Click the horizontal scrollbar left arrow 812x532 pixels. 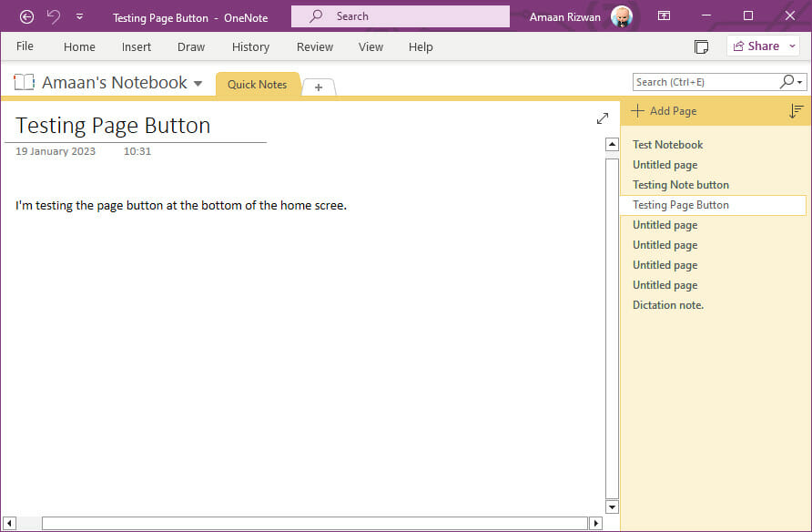pyautogui.click(x=9, y=523)
